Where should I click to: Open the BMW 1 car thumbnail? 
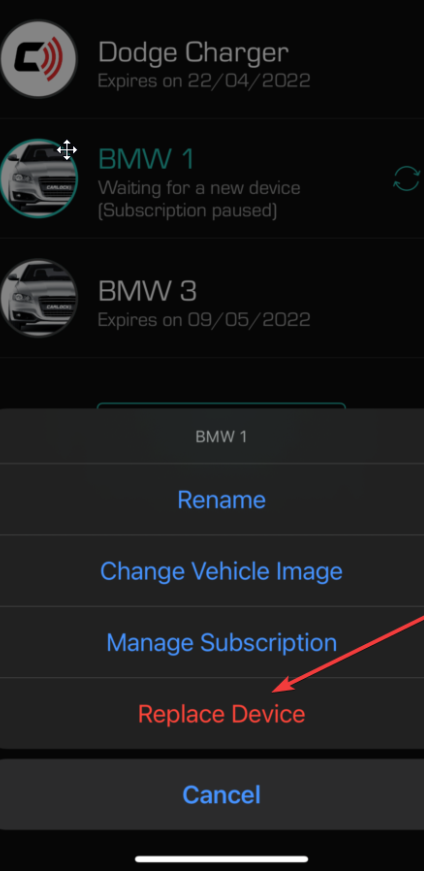[39, 178]
